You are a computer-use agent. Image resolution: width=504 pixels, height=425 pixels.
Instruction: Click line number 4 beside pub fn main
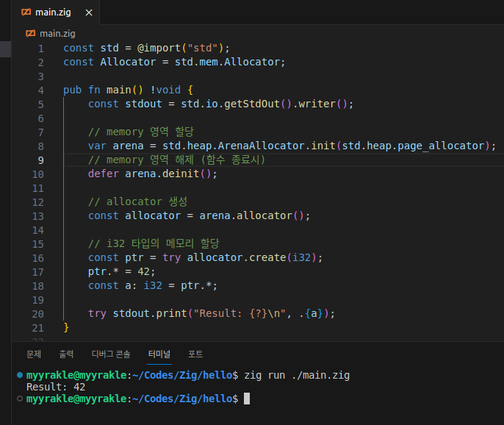tap(40, 90)
